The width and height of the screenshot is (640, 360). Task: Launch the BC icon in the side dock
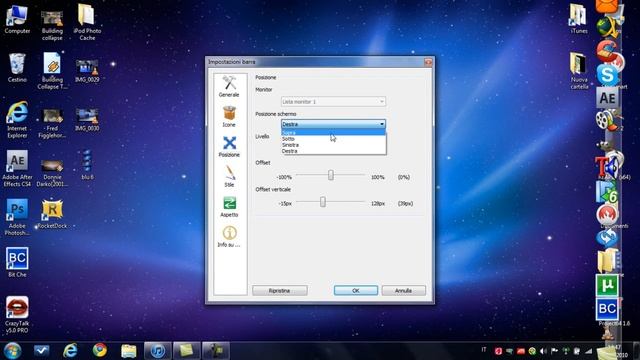pyautogui.click(x=607, y=309)
